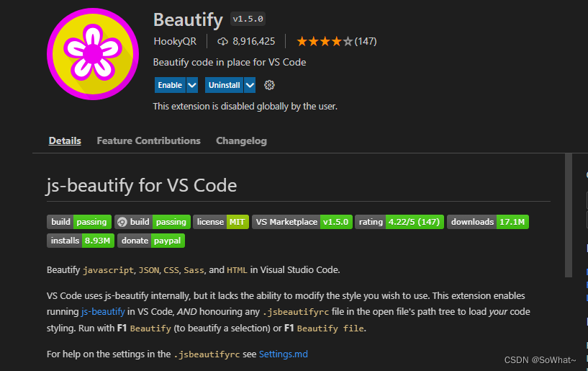
Task: Click the installs 8.93M badge
Action: tap(81, 241)
